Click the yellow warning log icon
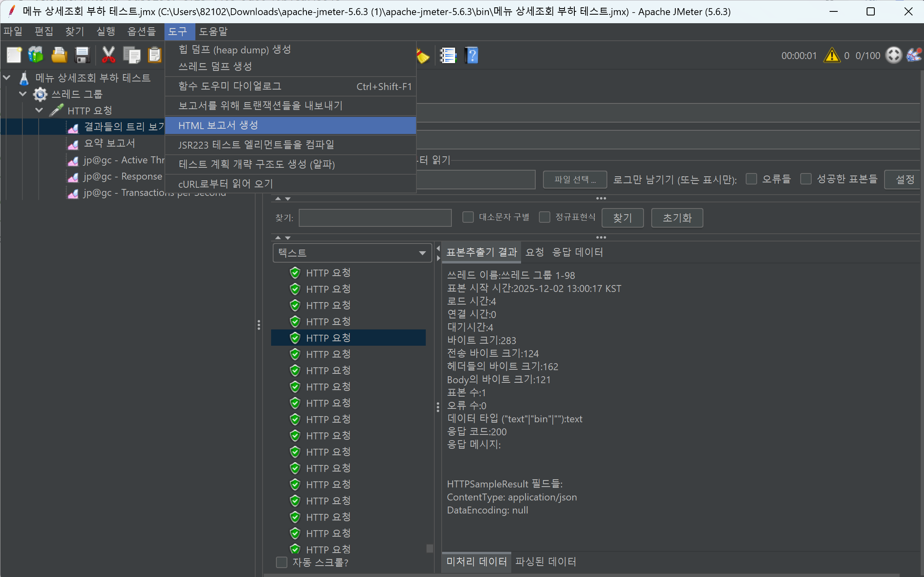Screen dimensions: 924x577 point(832,55)
